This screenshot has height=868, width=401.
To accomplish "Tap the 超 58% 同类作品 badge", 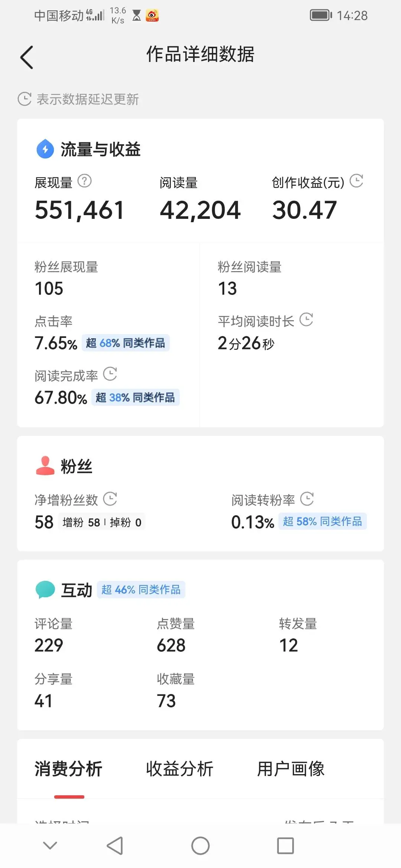I will point(322,522).
